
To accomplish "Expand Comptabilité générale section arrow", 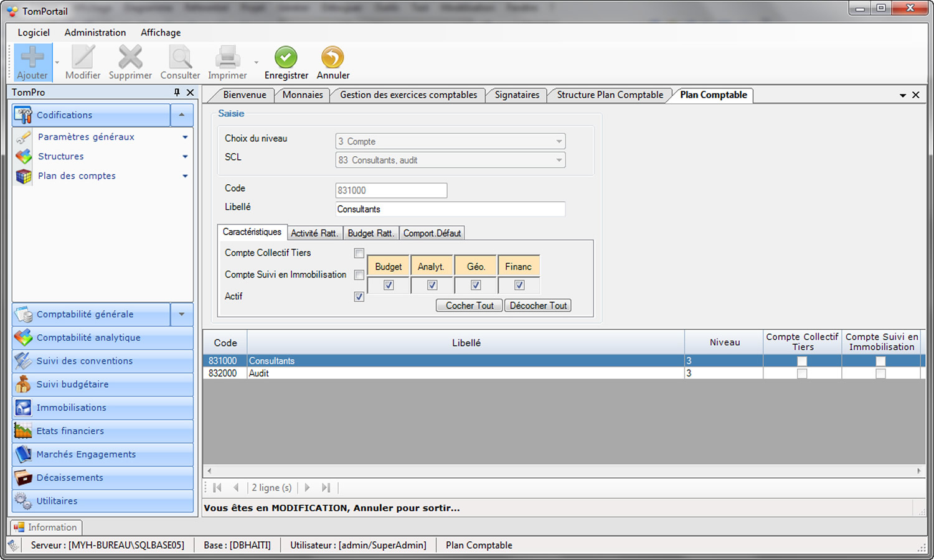I will click(x=181, y=314).
